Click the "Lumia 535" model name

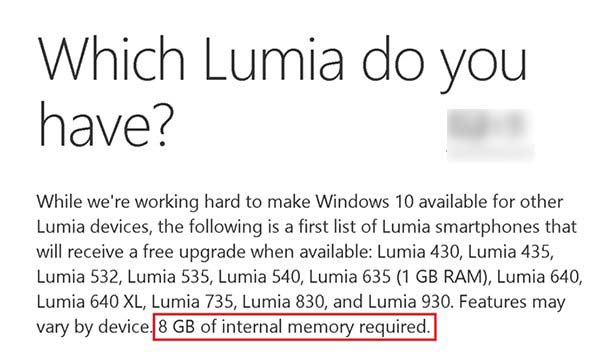pyautogui.click(x=169, y=277)
